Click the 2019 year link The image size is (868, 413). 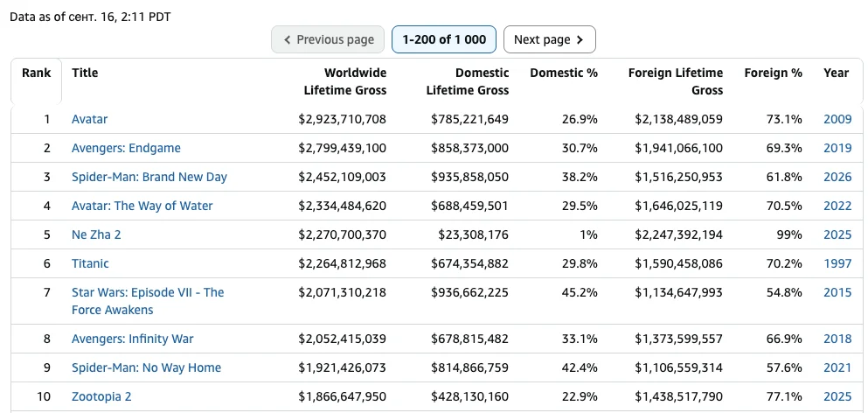[x=837, y=148]
